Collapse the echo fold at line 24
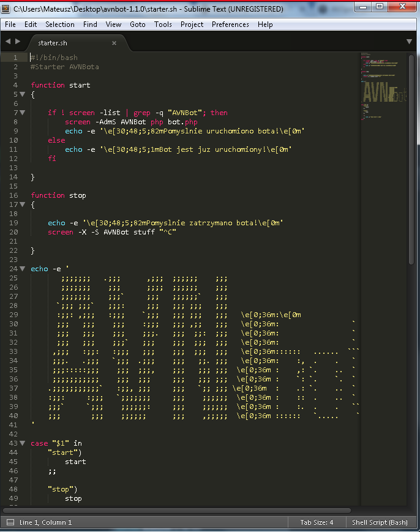This screenshot has height=532, width=420. (23, 269)
